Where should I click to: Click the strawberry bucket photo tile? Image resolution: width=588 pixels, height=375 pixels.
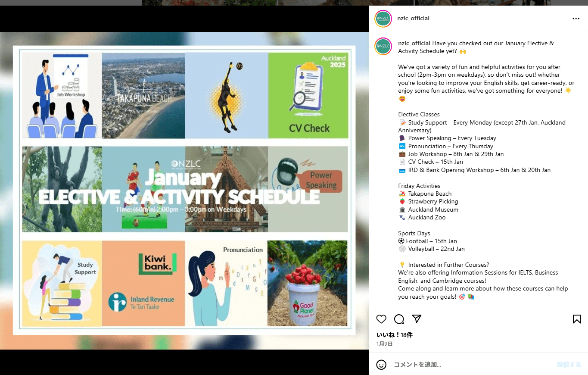pos(308,283)
